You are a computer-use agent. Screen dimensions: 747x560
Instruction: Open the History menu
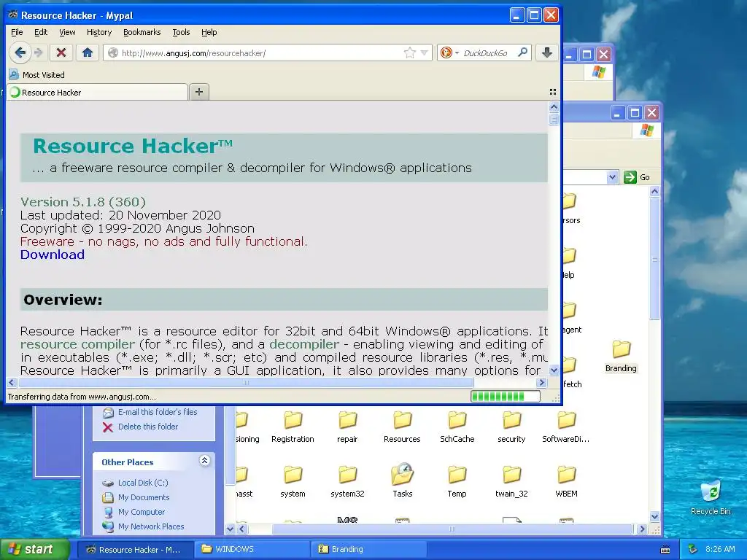tap(99, 32)
